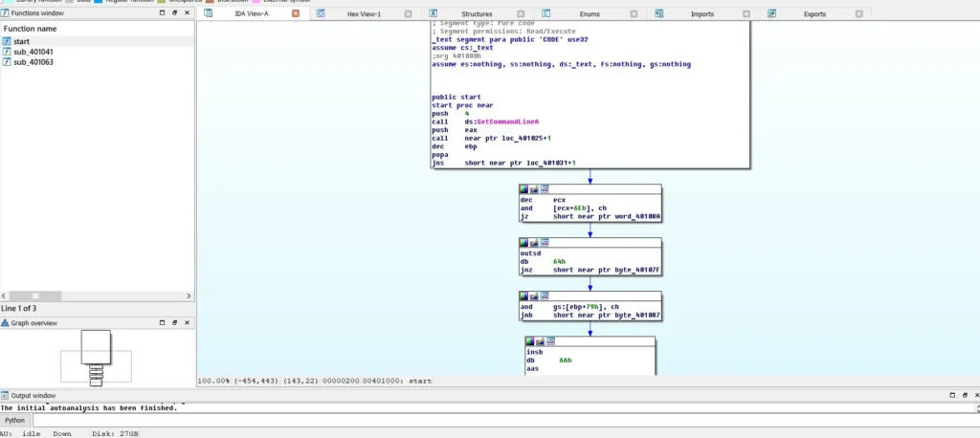Click the Python language selector button
The image size is (980, 438).
pos(15,421)
